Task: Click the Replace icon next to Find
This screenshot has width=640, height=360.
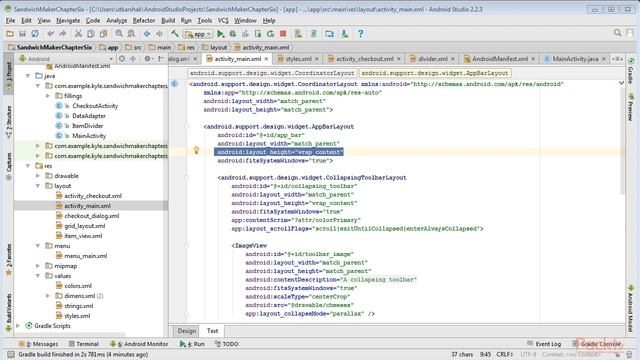Action: coord(131,34)
